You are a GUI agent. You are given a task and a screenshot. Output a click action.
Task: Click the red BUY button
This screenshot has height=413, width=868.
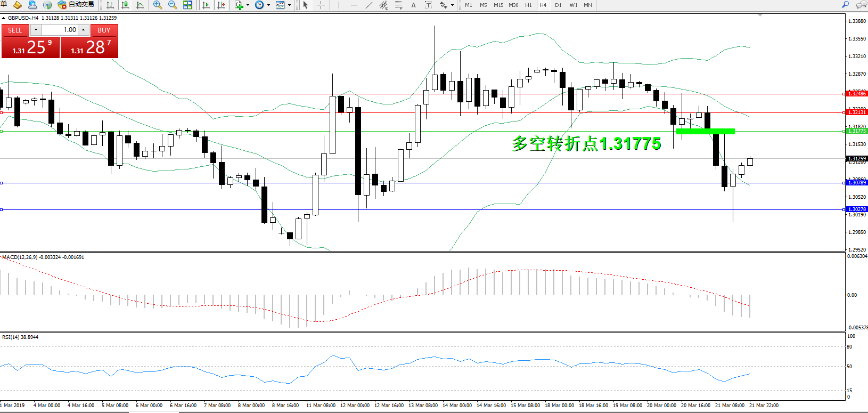[x=104, y=30]
